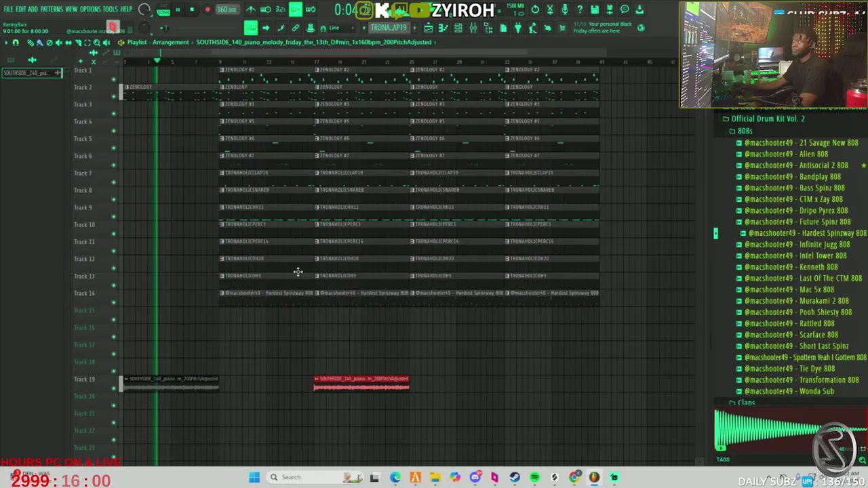
Task: Open the metronome toggle icon
Action: pyautogui.click(x=251, y=9)
